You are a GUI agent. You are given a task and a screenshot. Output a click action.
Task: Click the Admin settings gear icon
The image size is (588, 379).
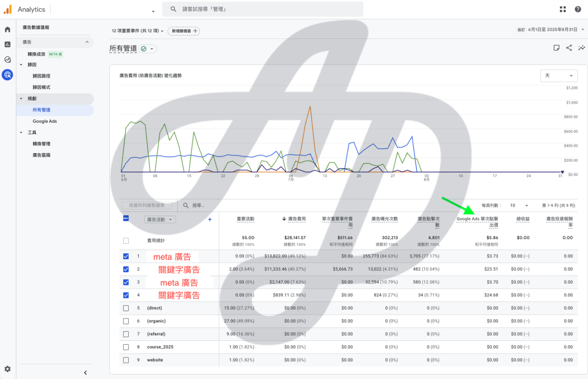[7, 369]
